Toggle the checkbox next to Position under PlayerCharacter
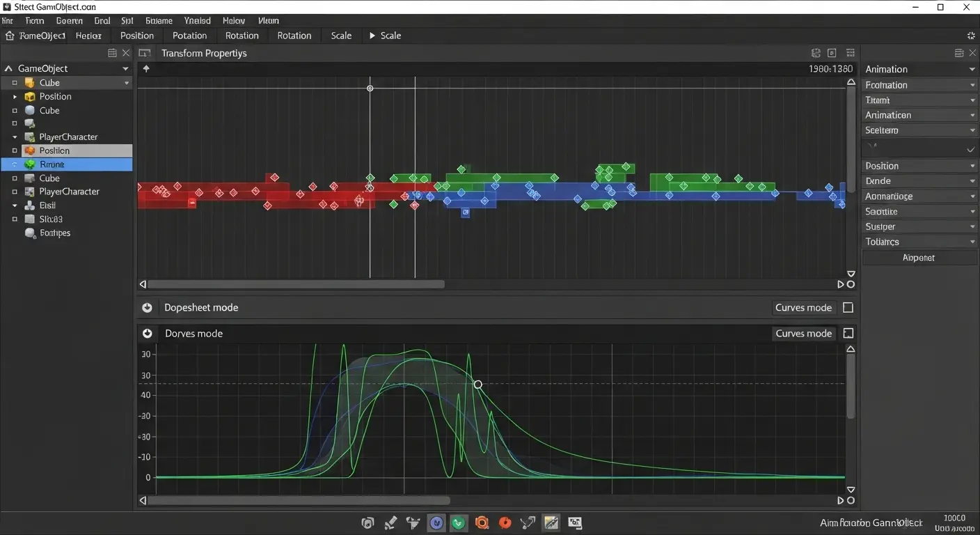 click(15, 150)
